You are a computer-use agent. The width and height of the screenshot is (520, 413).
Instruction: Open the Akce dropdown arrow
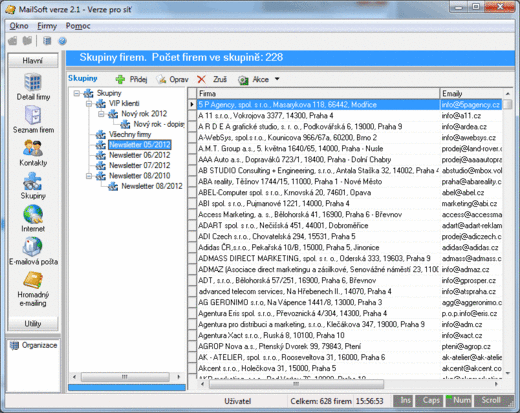coord(277,79)
